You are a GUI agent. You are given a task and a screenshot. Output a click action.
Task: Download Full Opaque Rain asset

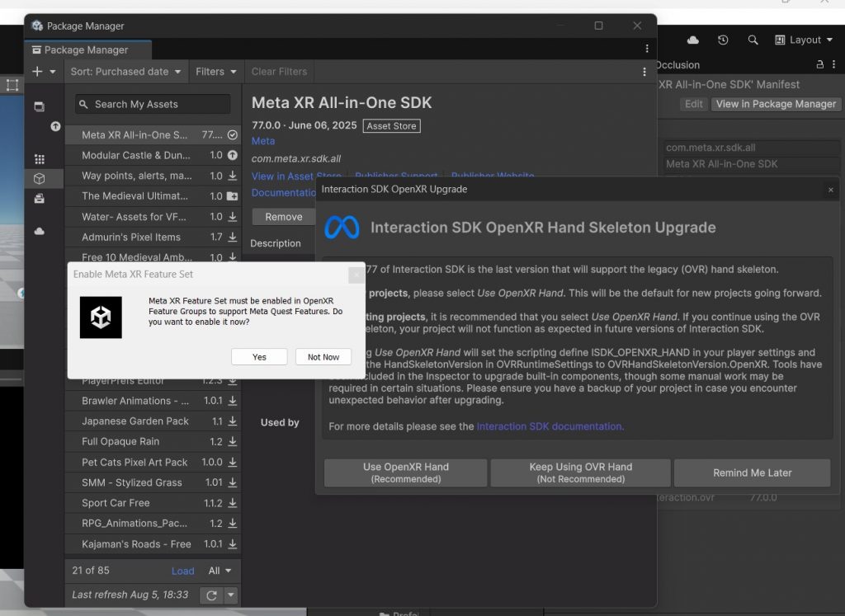click(x=232, y=441)
